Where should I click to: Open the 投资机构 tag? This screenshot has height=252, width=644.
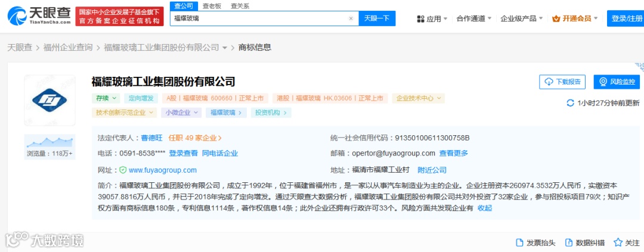(271, 113)
